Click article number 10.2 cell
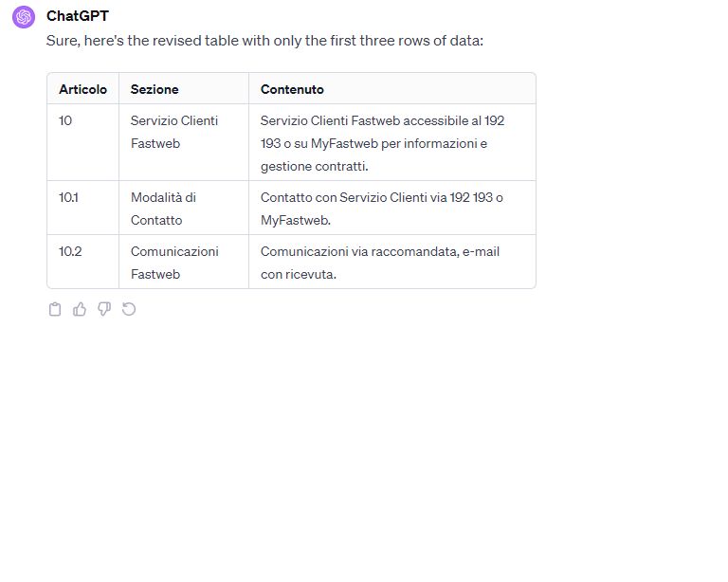This screenshot has width=728, height=582. pyautogui.click(x=70, y=251)
